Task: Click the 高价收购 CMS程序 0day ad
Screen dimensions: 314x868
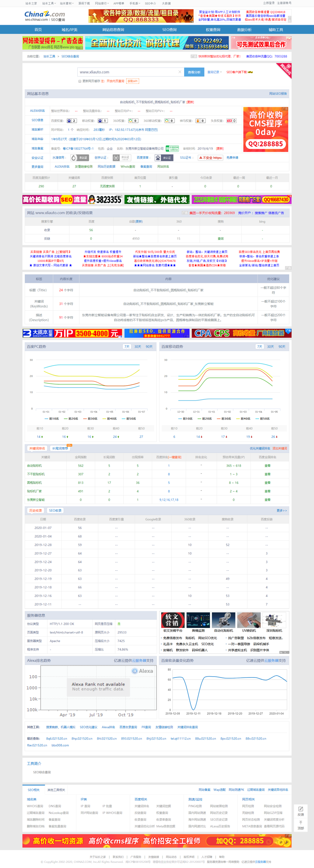Action: coord(266,130)
